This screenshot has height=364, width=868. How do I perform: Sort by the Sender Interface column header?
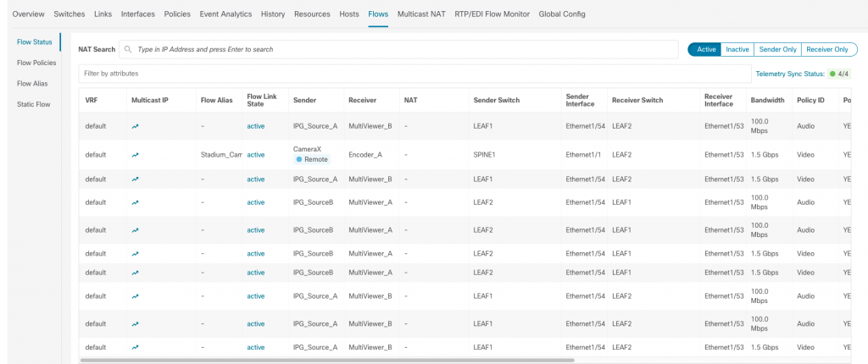point(580,100)
